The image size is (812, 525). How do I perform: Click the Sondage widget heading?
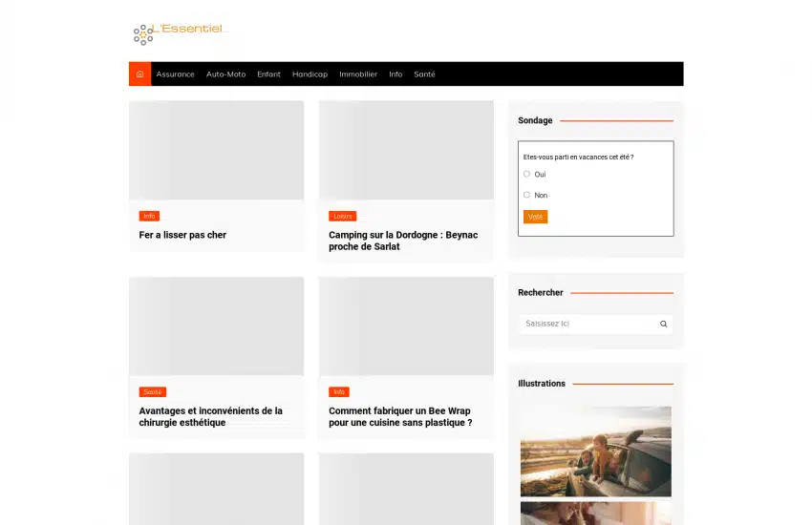535,120
